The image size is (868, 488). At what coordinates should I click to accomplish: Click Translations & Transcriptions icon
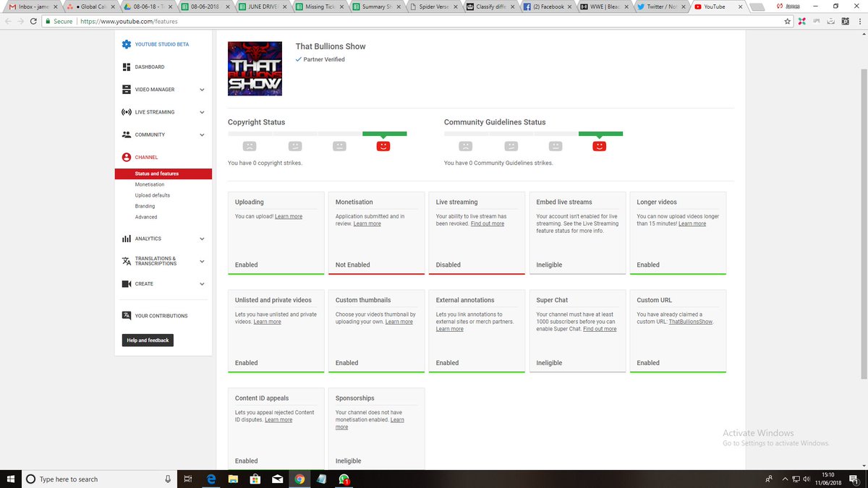pos(127,261)
